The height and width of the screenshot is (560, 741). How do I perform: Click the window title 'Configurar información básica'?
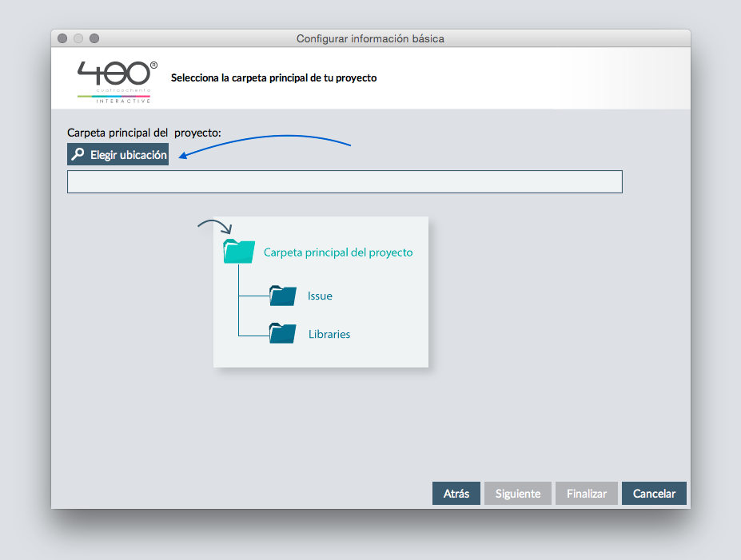click(370, 38)
